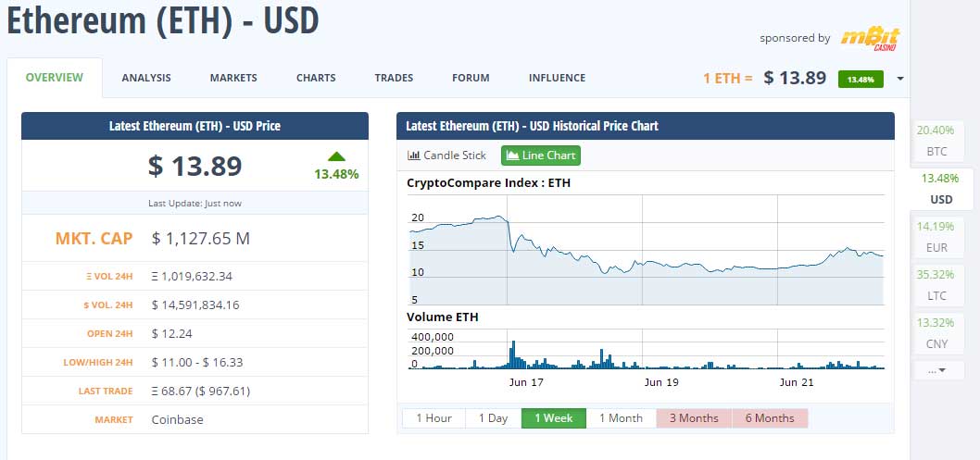Viewport: 980px width, 460px height.
Task: Go to the CHARTS tab
Action: [x=316, y=78]
